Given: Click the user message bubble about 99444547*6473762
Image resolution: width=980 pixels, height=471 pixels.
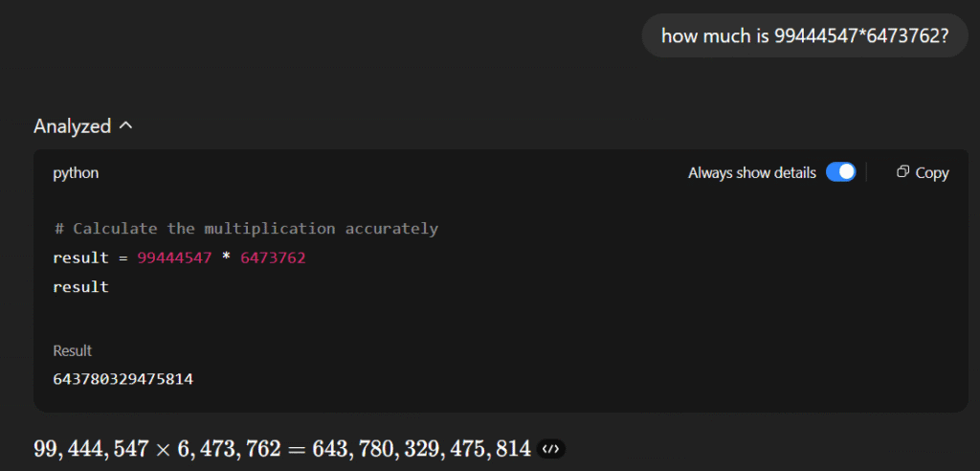Looking at the screenshot, I should pos(805,35).
